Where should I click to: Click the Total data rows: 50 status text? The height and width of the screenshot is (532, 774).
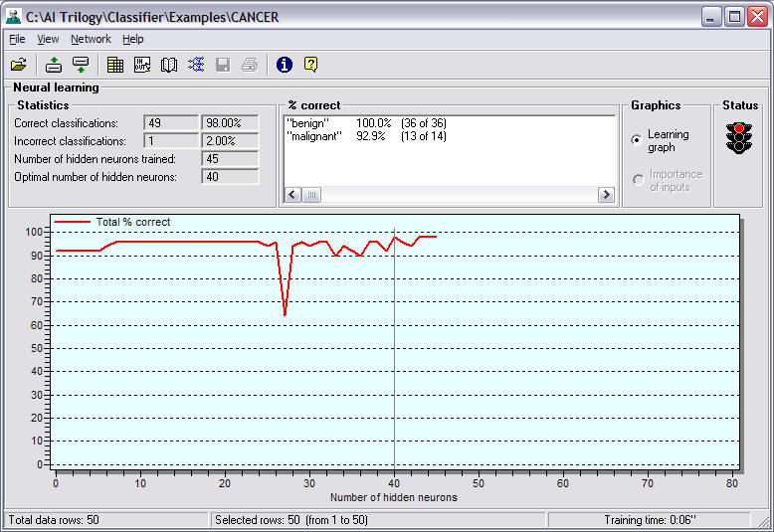coord(54,520)
